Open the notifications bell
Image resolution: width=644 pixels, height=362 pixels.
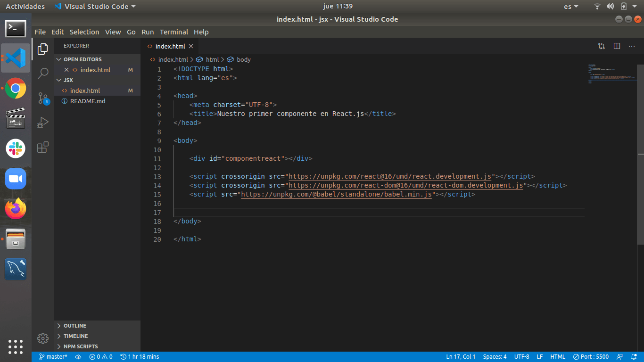(634, 357)
